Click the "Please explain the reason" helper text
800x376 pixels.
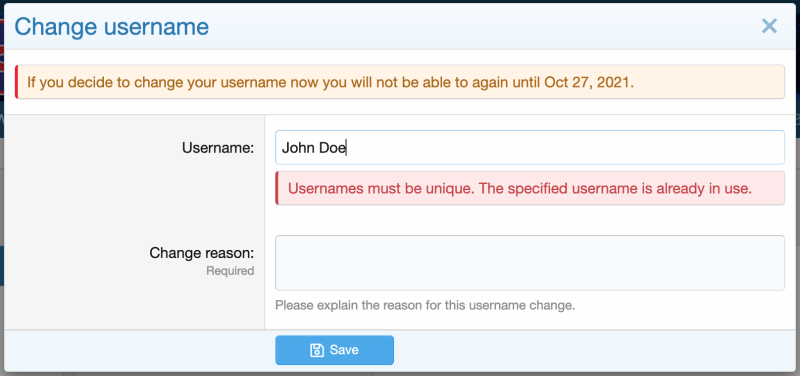pos(425,306)
